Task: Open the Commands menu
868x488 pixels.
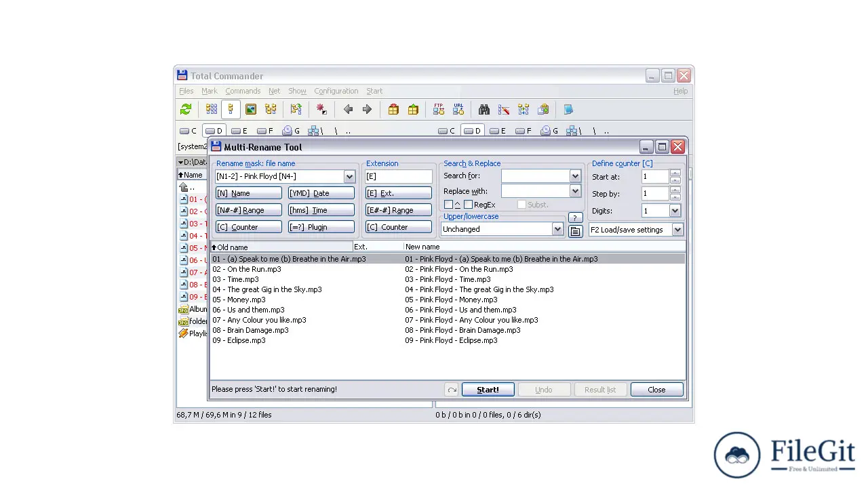Action: 243,91
